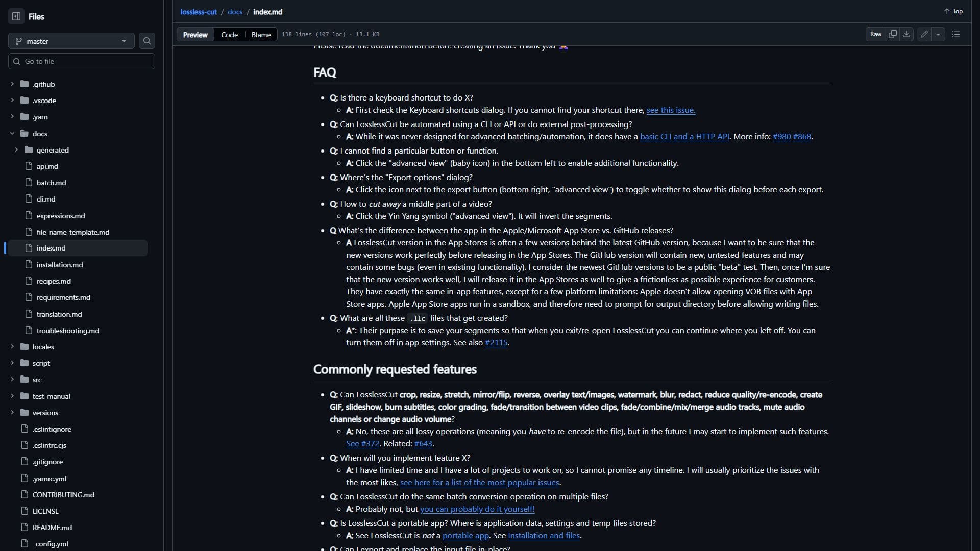
Task: Download raw file icon
Action: tap(906, 34)
